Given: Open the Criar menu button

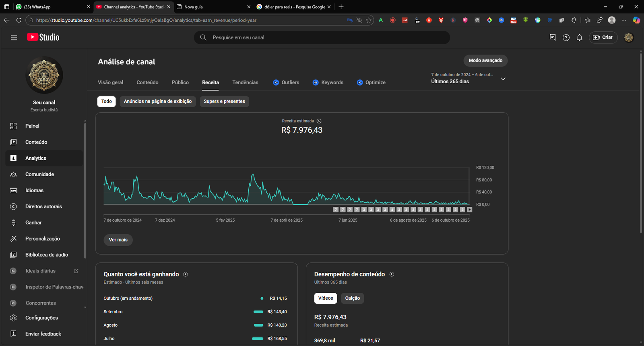Looking at the screenshot, I should (603, 37).
